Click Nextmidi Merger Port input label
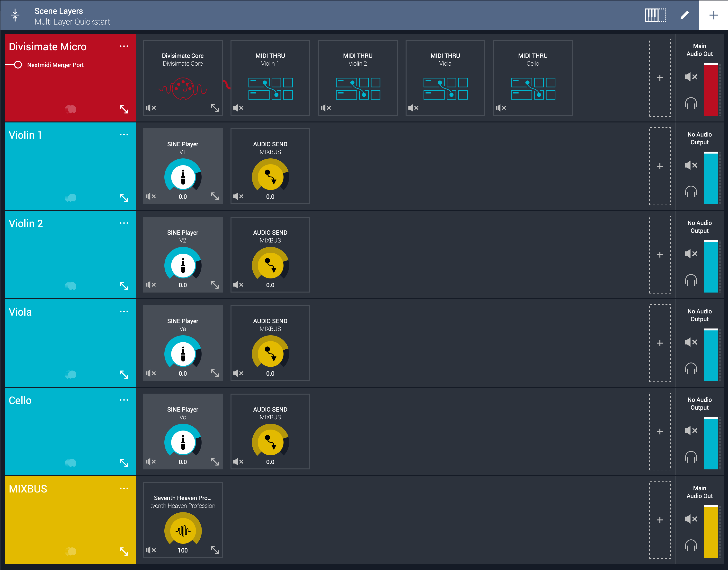 click(x=55, y=65)
